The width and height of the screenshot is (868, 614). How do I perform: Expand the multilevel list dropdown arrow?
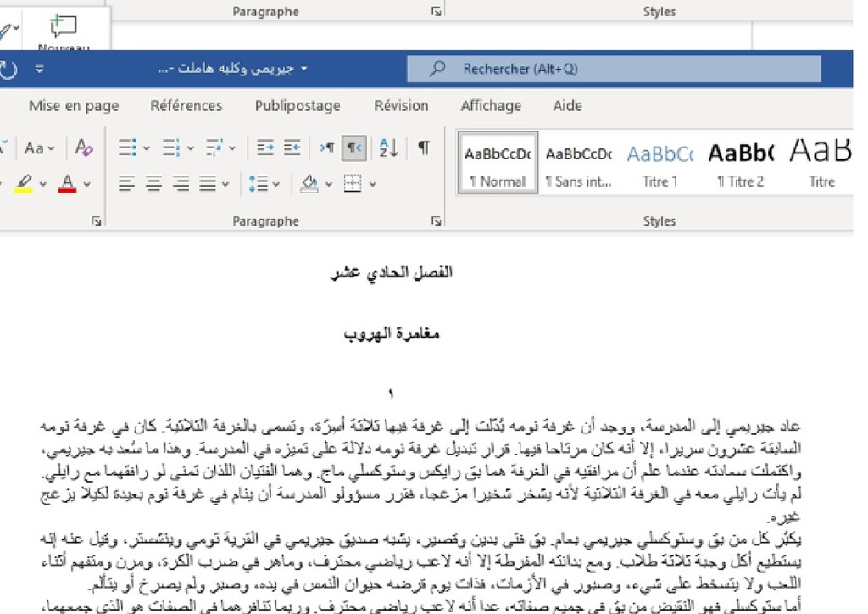(232, 148)
